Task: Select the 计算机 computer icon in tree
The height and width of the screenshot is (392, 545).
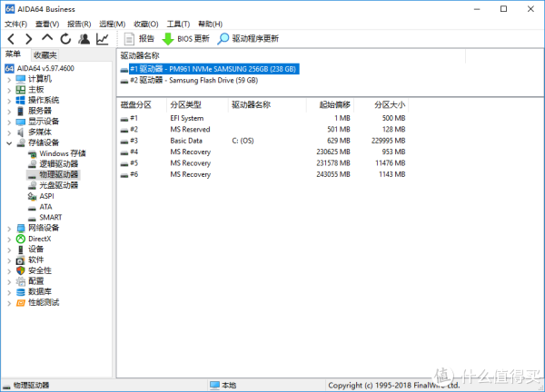Action: tap(21, 79)
